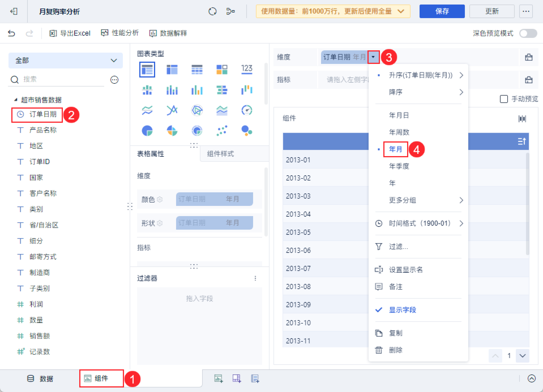543x392 pixels.
Task: Click the undo arrow icon
Action: [11, 33]
